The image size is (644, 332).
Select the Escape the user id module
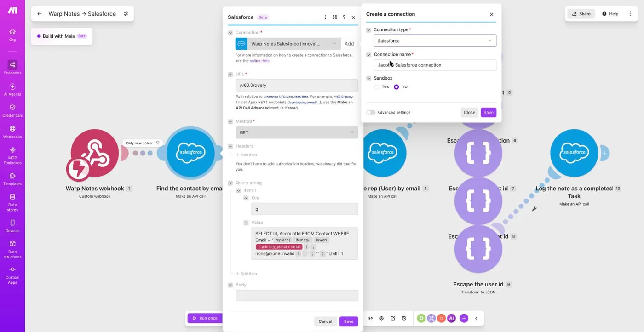click(x=478, y=249)
